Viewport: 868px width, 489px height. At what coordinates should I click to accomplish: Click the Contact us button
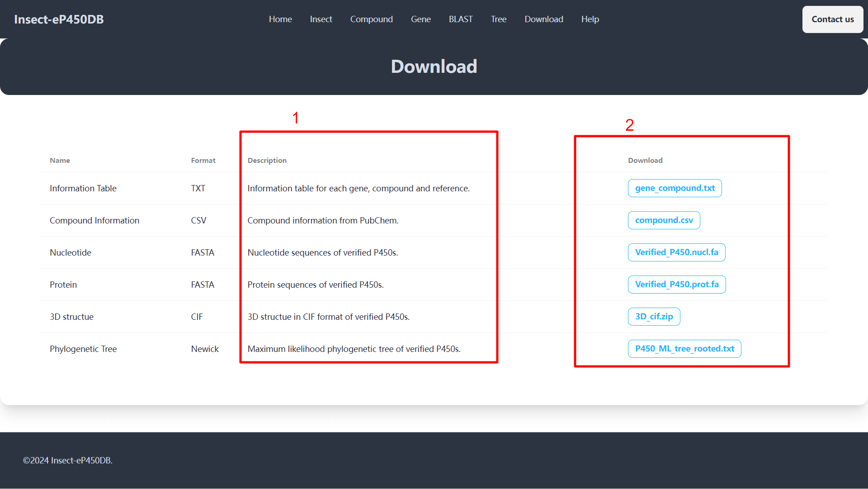pyautogui.click(x=832, y=19)
